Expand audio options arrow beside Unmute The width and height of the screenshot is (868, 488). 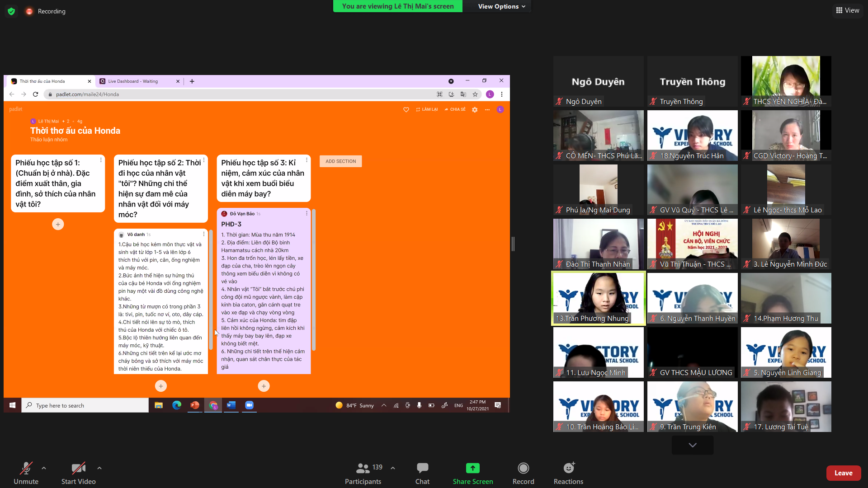pyautogui.click(x=44, y=468)
